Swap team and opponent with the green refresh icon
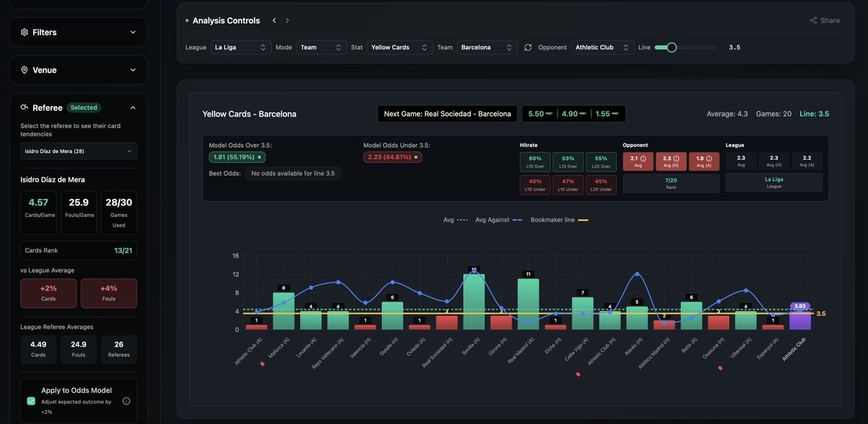 coord(528,47)
